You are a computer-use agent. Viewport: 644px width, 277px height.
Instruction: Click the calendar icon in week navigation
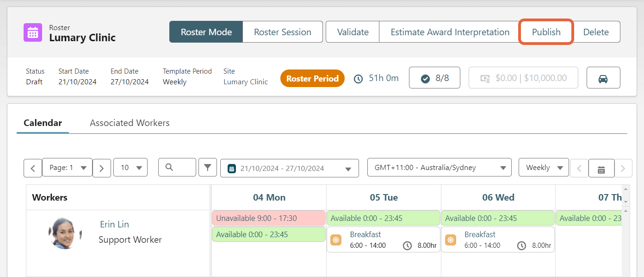pyautogui.click(x=601, y=168)
